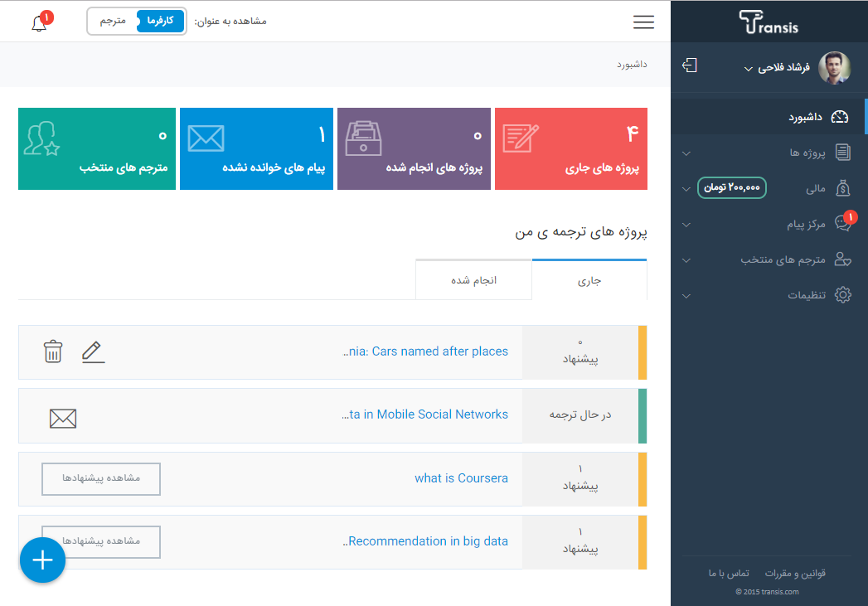The image size is (868, 606).
Task: Click the dashboard gauge icon in sidebar
Action: coord(840,117)
